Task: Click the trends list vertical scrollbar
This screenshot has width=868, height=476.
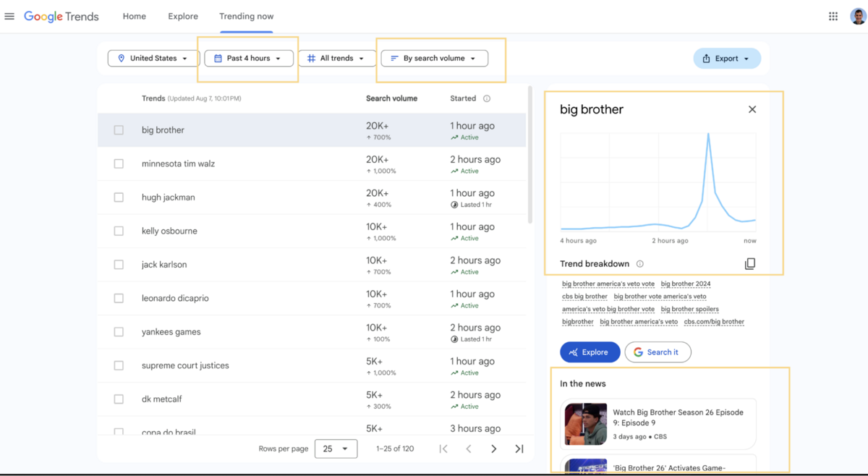Action: [531, 156]
